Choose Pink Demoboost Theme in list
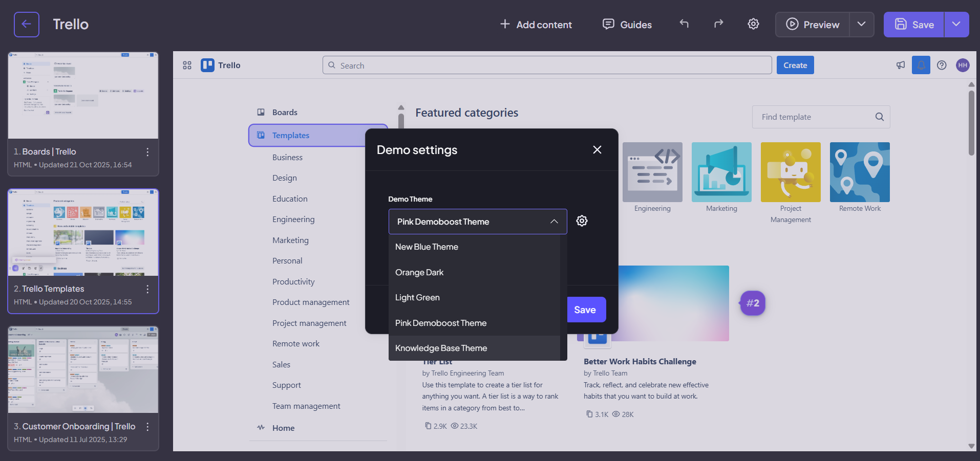Image resolution: width=980 pixels, height=461 pixels. click(x=475, y=323)
